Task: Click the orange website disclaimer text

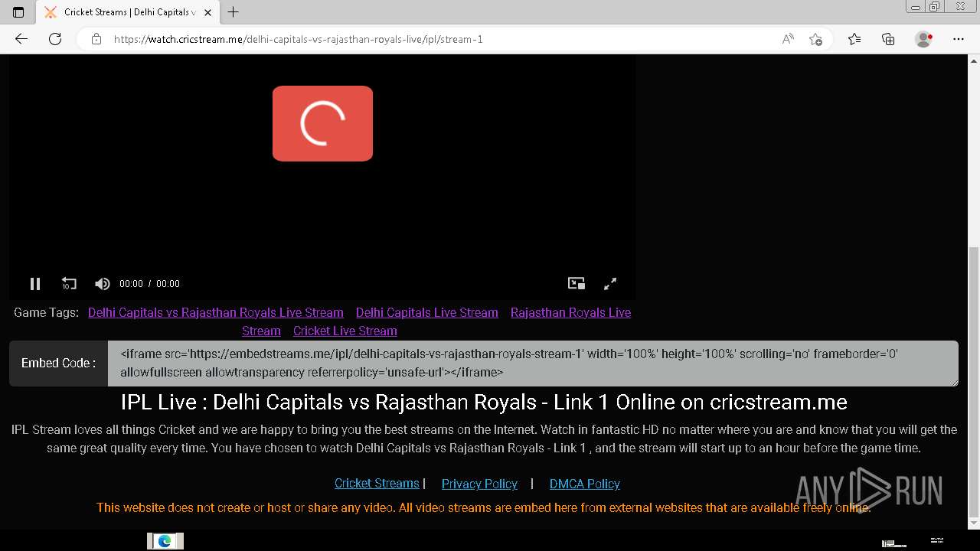Action: [483, 507]
